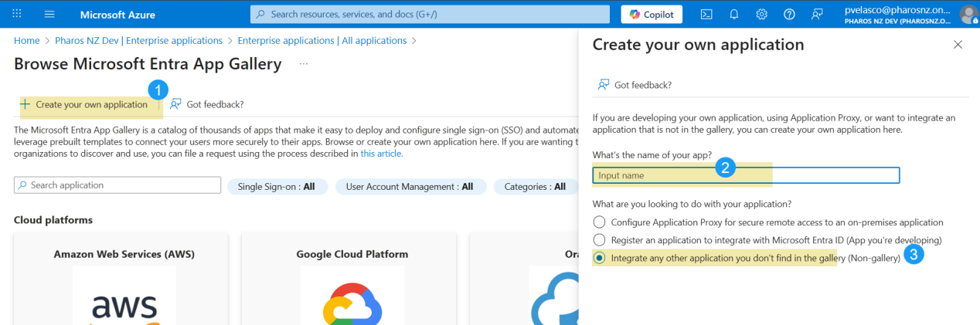Launch Cloud Shell from the top bar
This screenshot has width=980, height=325.
[x=706, y=14]
